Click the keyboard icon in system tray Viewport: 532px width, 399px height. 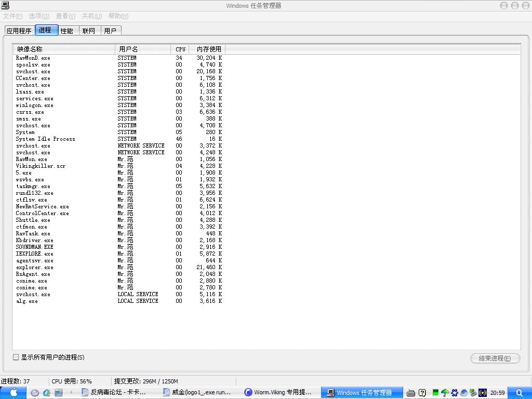(x=411, y=393)
